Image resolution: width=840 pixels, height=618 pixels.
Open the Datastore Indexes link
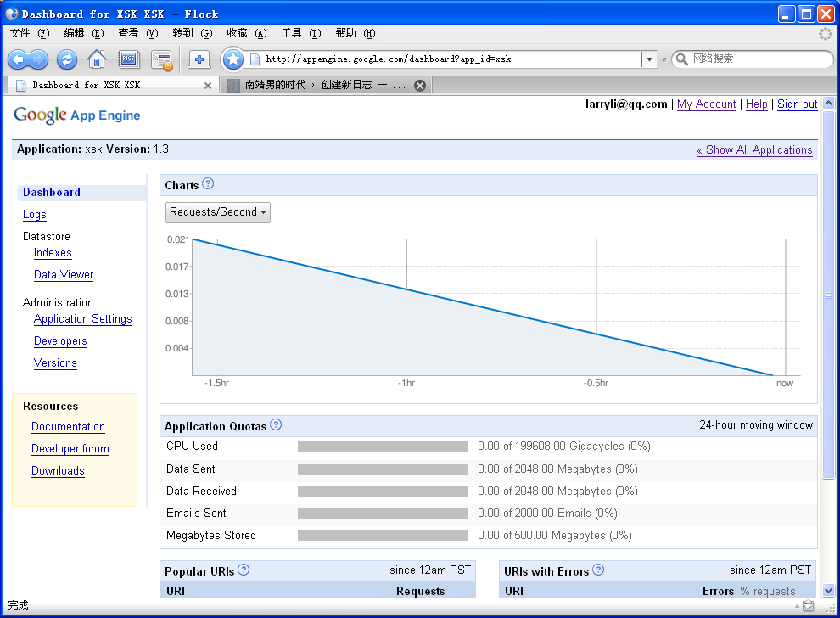pos(53,253)
